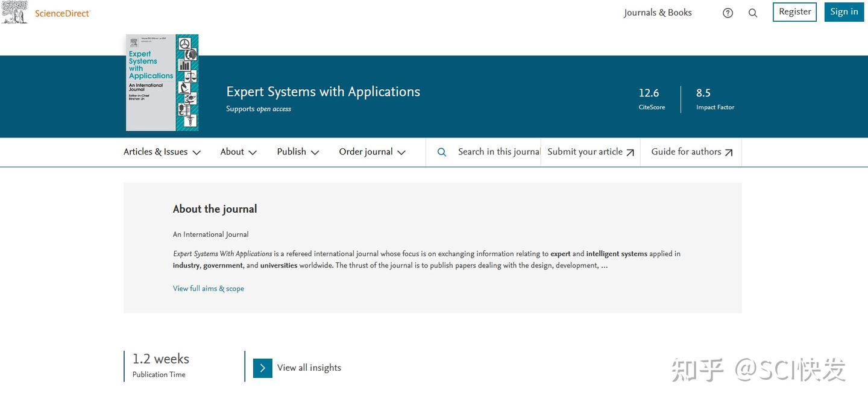The width and height of the screenshot is (868, 405).
Task: Click the Elsevier tree logo
Action: pos(14,12)
